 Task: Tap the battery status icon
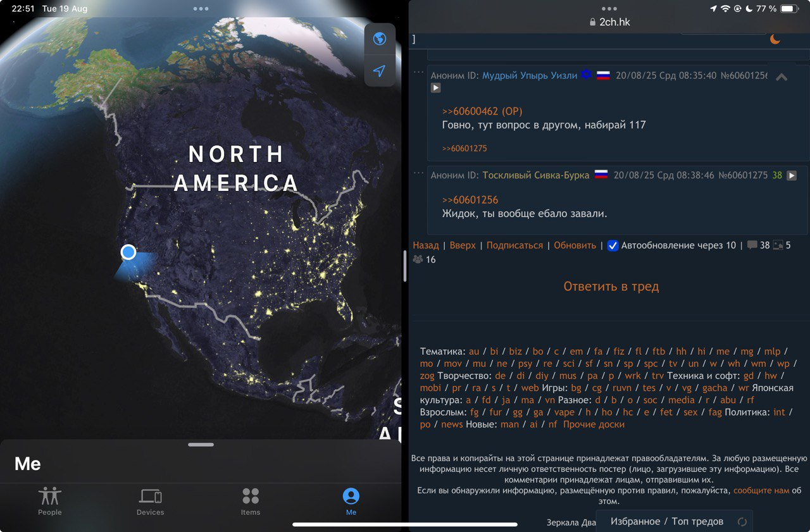pos(790,9)
